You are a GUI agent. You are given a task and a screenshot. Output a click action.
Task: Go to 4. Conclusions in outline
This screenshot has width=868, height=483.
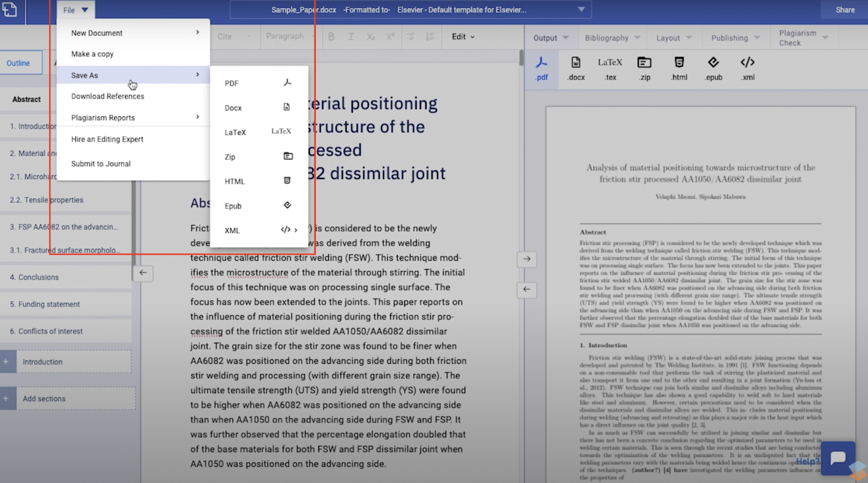[x=66, y=277]
